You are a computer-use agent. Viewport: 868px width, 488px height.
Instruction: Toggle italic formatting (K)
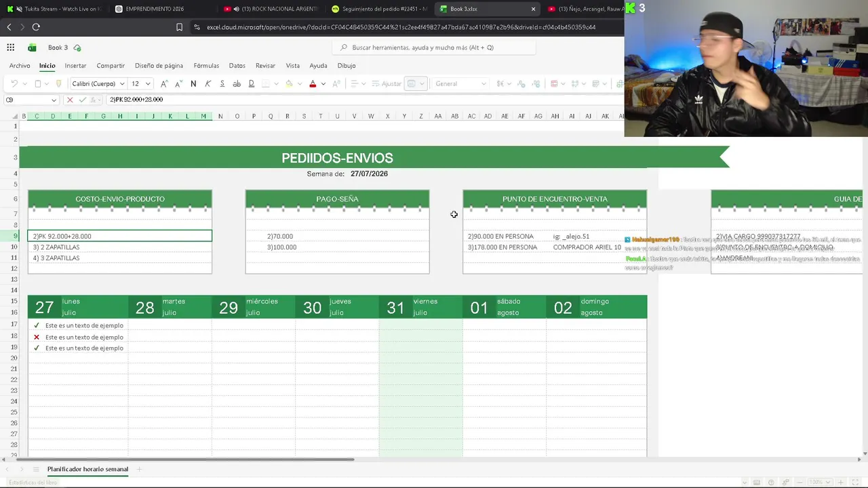[x=208, y=84]
